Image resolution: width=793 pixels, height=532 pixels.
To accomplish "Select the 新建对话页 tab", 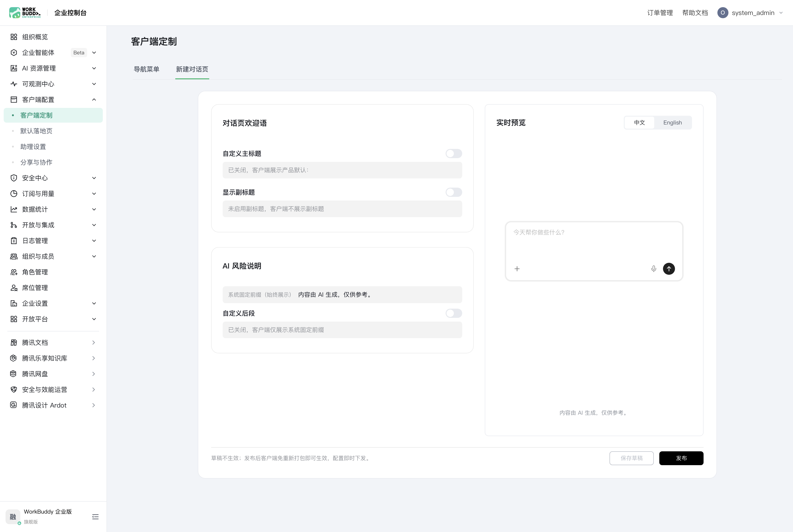I will (x=192, y=69).
